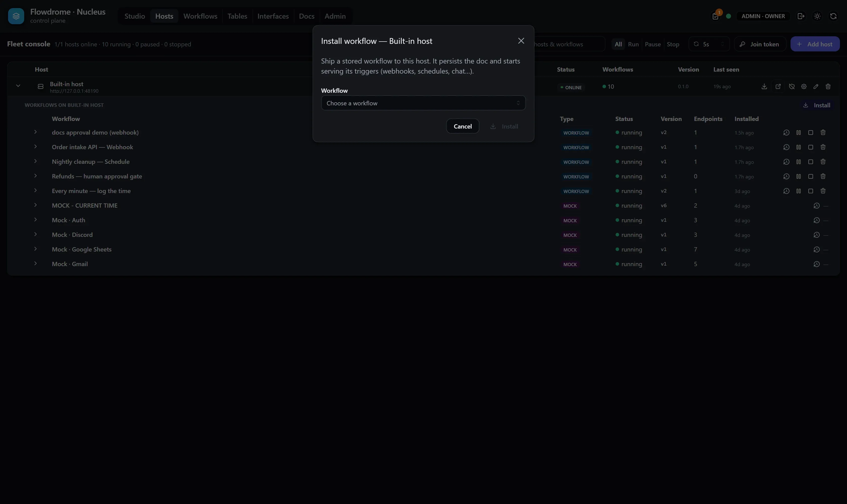Delete the Refunds human approval gate workflow
The height and width of the screenshot is (504, 847).
pos(823,176)
